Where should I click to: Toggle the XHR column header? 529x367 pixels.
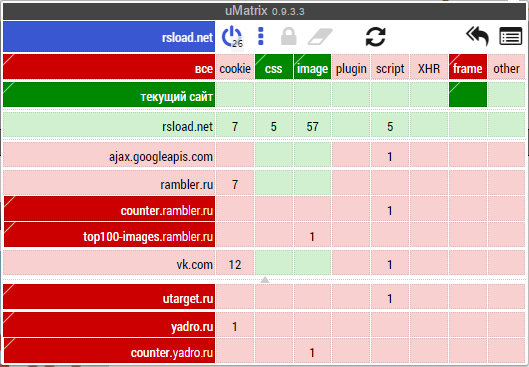point(429,67)
